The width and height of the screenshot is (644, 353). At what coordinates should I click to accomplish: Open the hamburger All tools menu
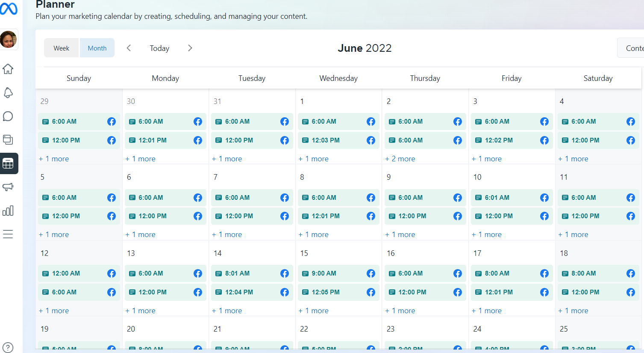[x=8, y=234]
